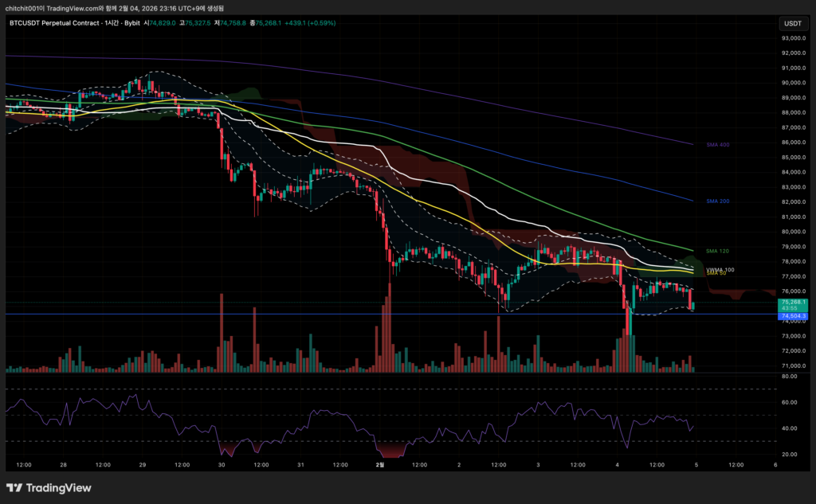Click the VWMA 100 indicator label
This screenshot has width=816, height=504.
(720, 270)
